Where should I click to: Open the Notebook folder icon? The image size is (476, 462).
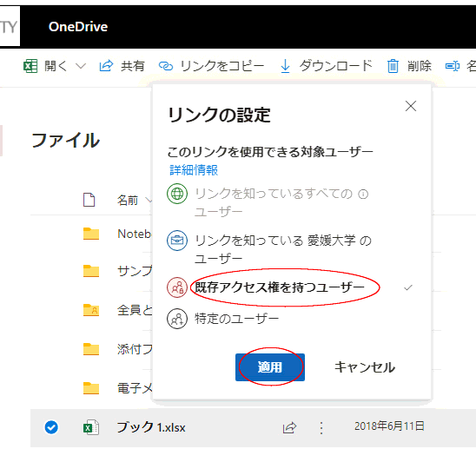(x=91, y=234)
